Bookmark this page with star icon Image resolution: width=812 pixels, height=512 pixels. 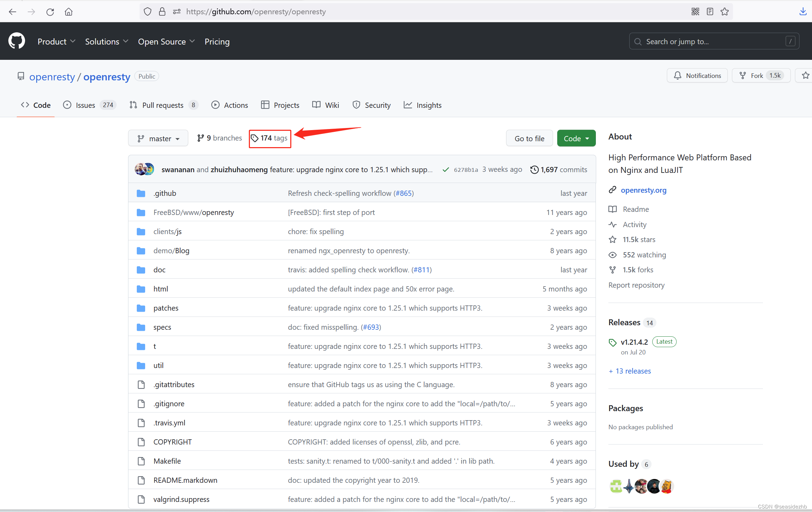tap(725, 12)
